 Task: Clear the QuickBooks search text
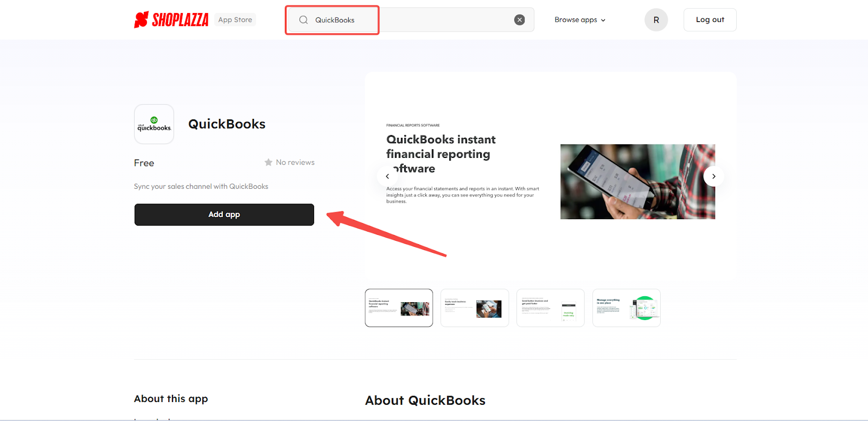[x=520, y=20]
